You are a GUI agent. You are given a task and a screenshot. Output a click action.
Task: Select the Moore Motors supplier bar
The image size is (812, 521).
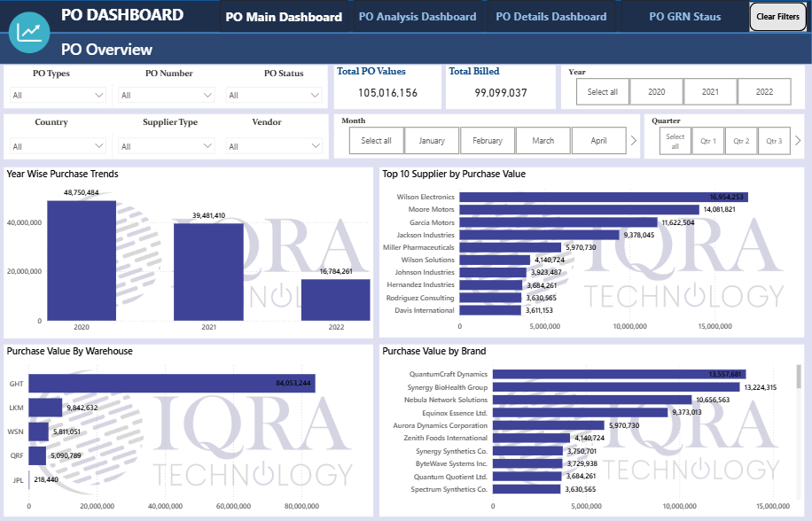(x=579, y=209)
